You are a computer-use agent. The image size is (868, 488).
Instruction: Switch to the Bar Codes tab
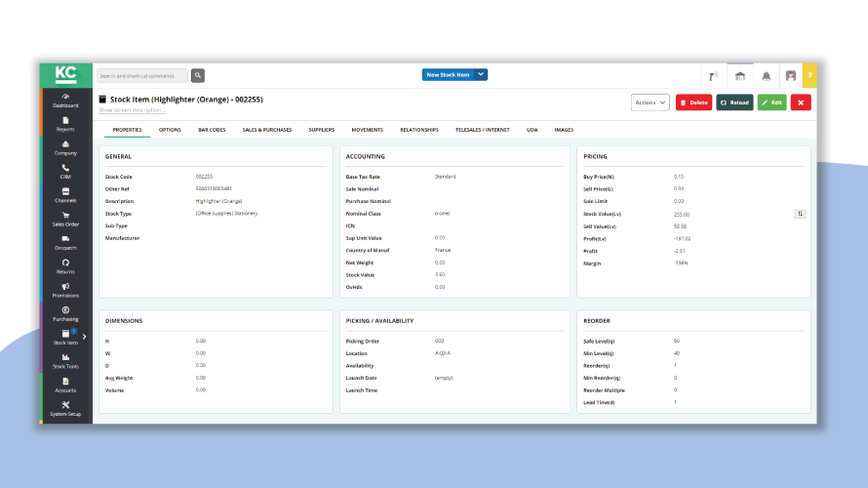(212, 130)
